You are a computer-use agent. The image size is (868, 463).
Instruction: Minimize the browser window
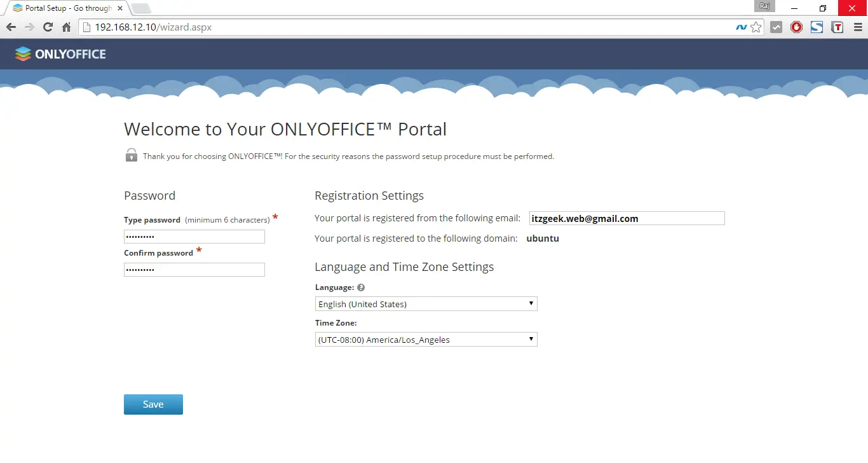[x=794, y=8]
